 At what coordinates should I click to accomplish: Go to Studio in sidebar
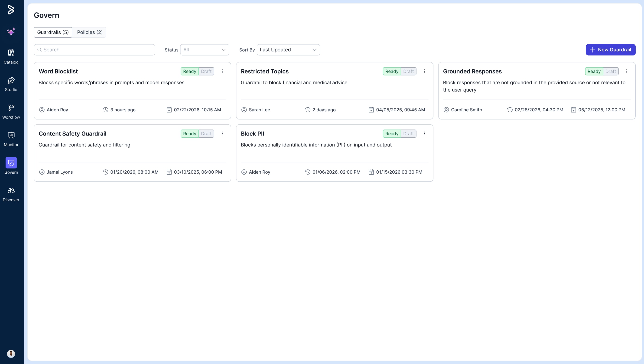11,84
